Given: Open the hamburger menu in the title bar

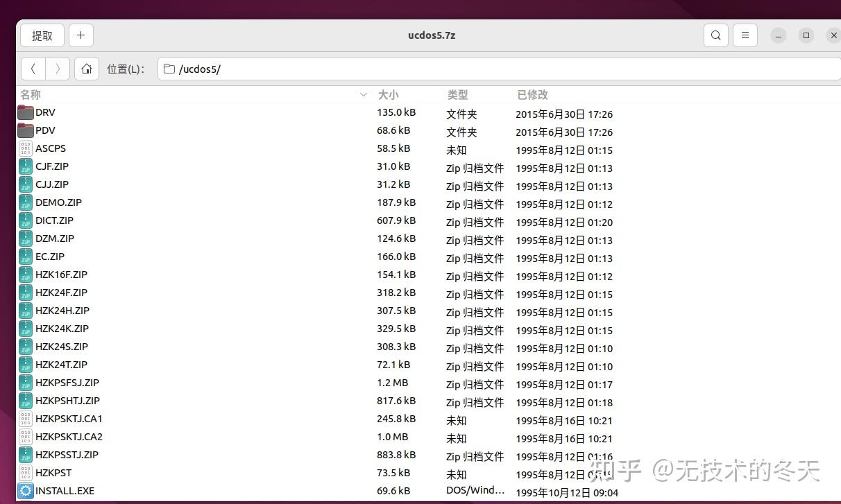Looking at the screenshot, I should click(x=745, y=35).
